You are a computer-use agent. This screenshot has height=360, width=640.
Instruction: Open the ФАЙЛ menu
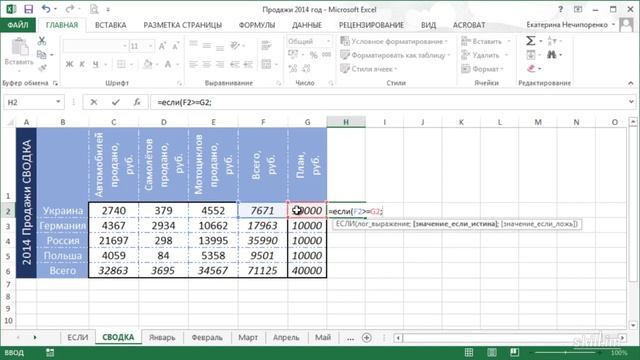18,25
